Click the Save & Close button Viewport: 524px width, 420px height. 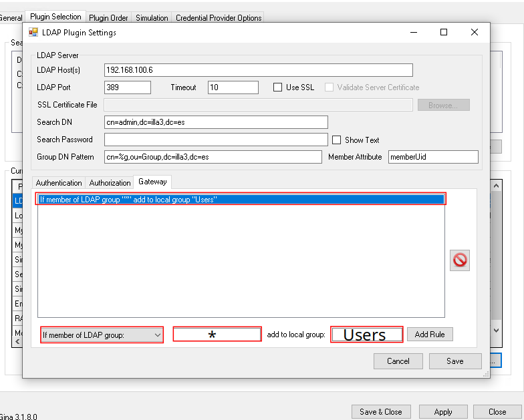(380, 412)
